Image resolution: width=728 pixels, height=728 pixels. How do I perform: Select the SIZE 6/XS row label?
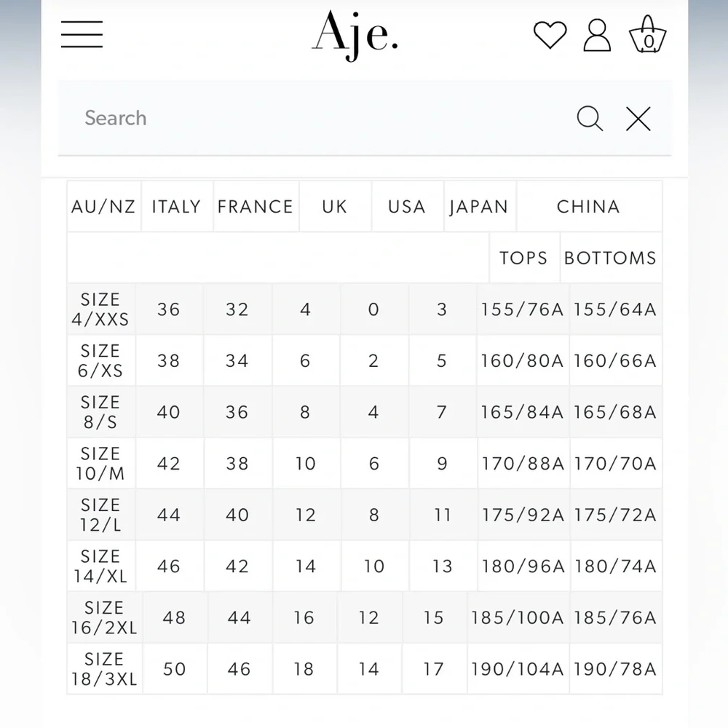[x=100, y=361]
